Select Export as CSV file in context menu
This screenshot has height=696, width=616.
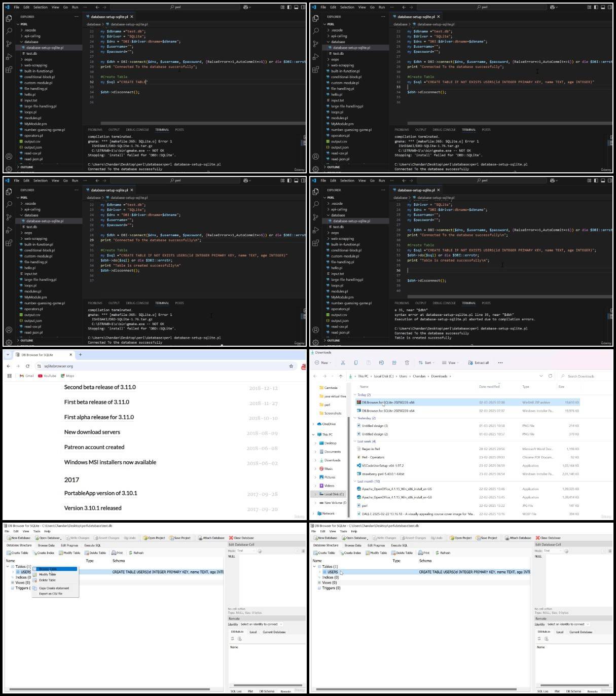[x=55, y=594]
